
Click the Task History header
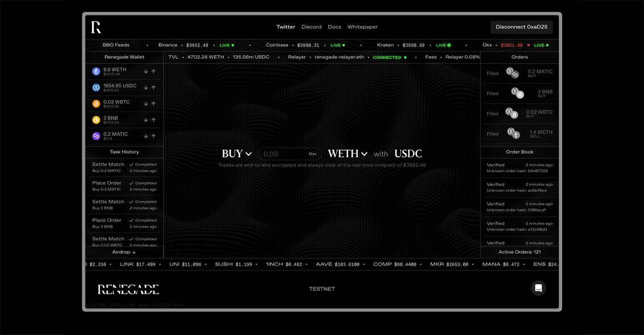pyautogui.click(x=124, y=152)
